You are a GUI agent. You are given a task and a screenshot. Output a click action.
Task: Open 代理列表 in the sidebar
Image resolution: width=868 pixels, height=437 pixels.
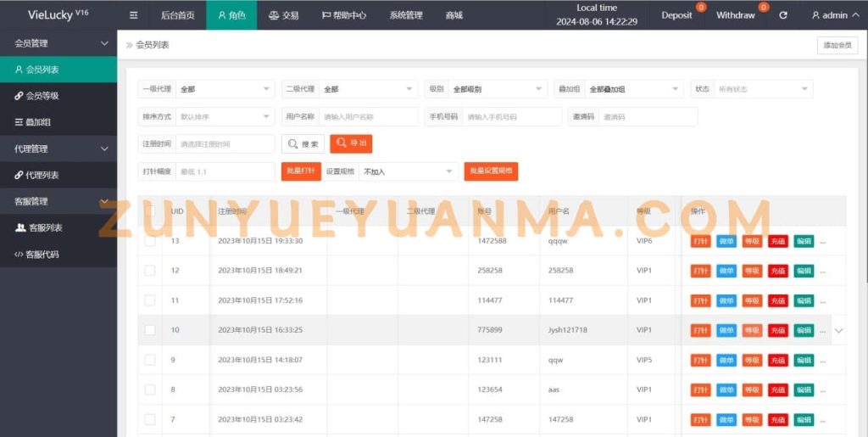pos(58,175)
